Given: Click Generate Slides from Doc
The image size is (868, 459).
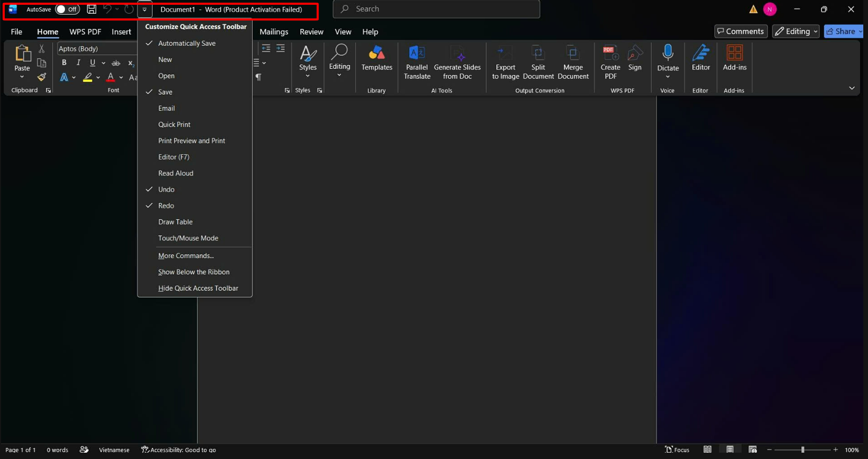Looking at the screenshot, I should [457, 63].
